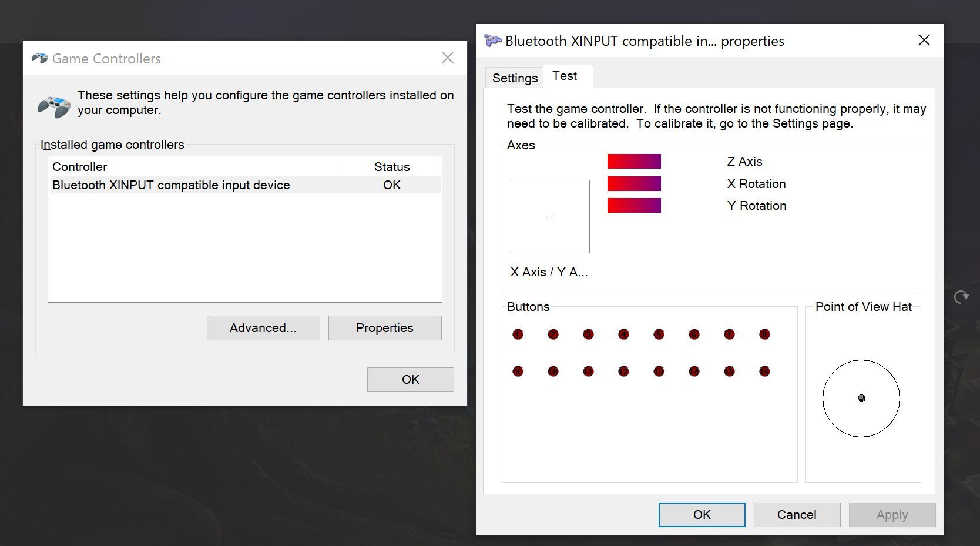Confirm properties dialog with OK
This screenshot has width=980, height=546.
click(702, 515)
